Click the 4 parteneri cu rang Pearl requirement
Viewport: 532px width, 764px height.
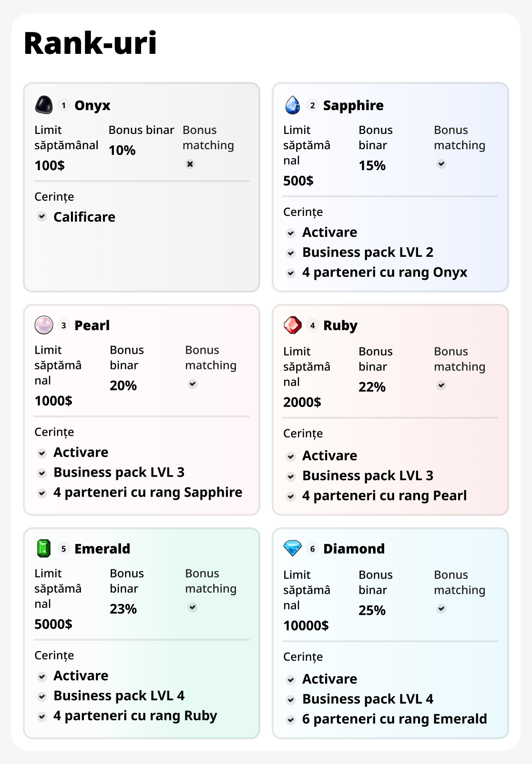pos(384,496)
